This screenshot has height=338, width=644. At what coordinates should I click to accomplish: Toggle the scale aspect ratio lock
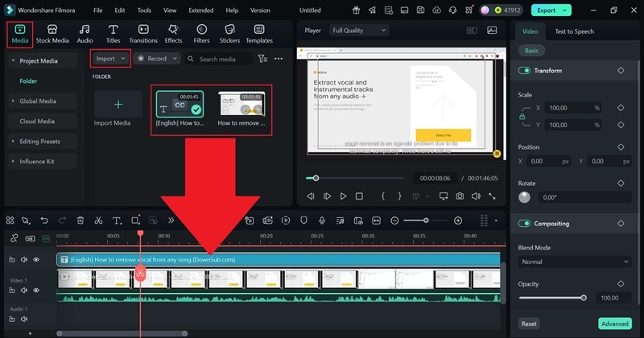[522, 117]
